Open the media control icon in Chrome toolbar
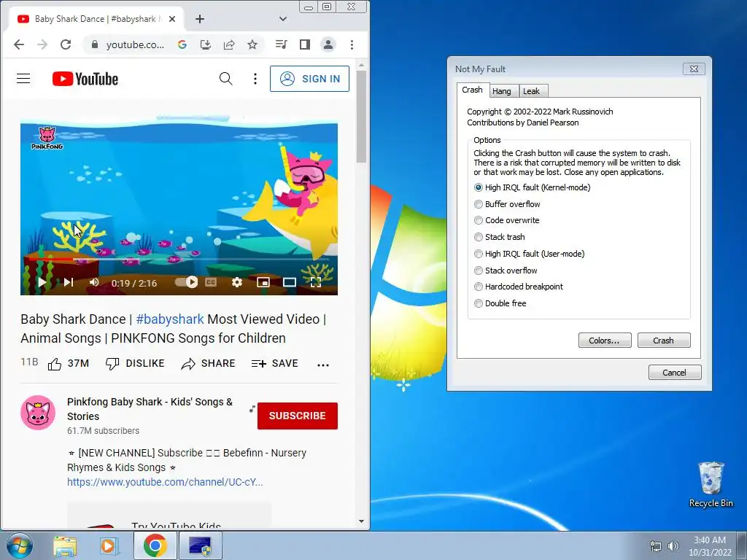 tap(281, 44)
